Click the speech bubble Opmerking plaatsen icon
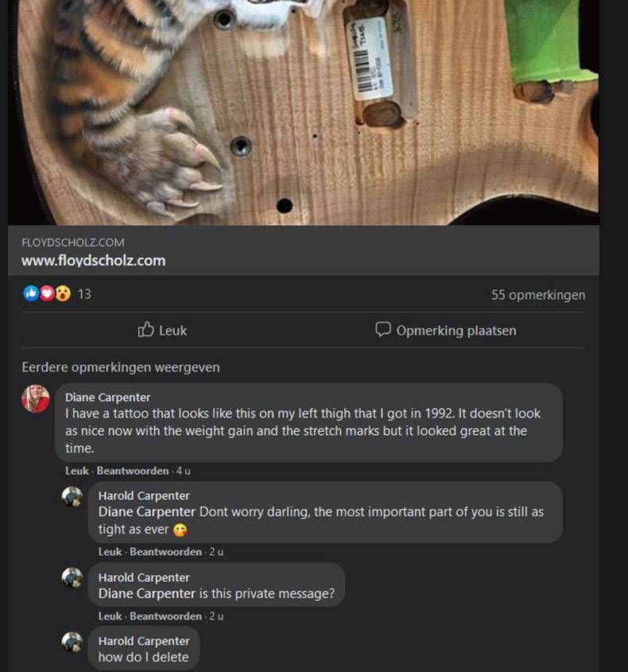Image resolution: width=628 pixels, height=672 pixels. pos(383,329)
